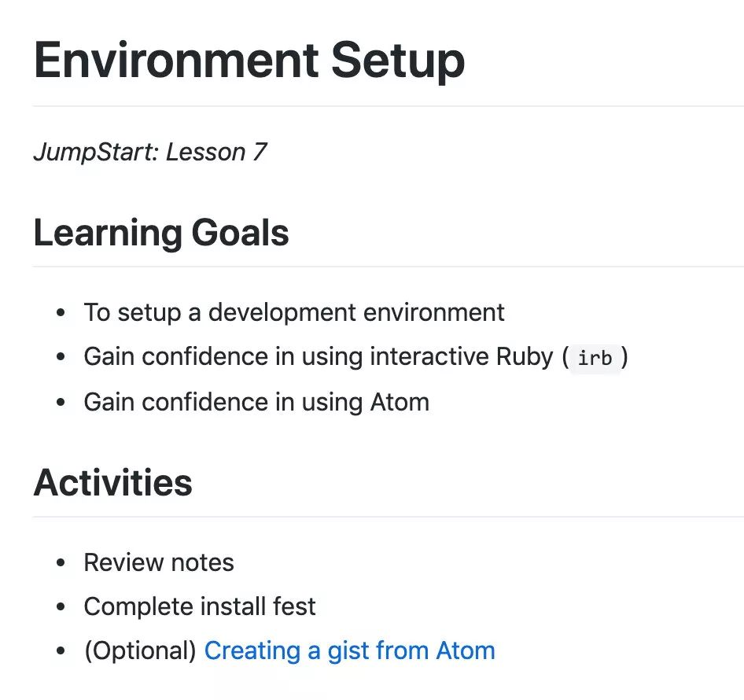Select the "Gain confidence in using Atom" item
Screen dimensions: 744x700
pyautogui.click(x=256, y=403)
